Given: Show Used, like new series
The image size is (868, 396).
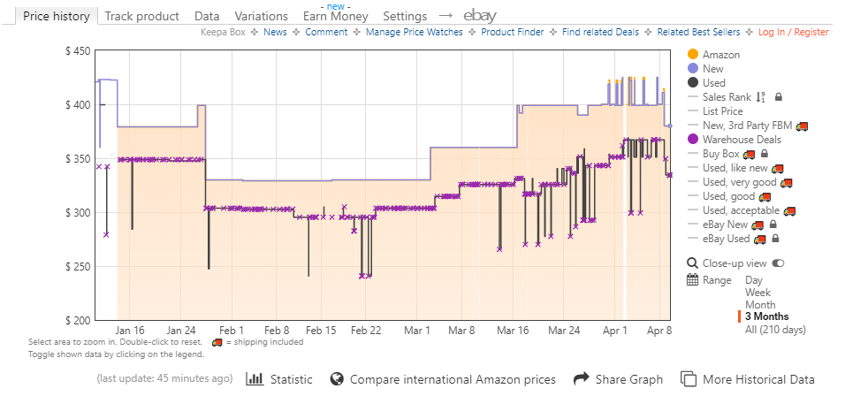Looking at the screenshot, I should (735, 168).
